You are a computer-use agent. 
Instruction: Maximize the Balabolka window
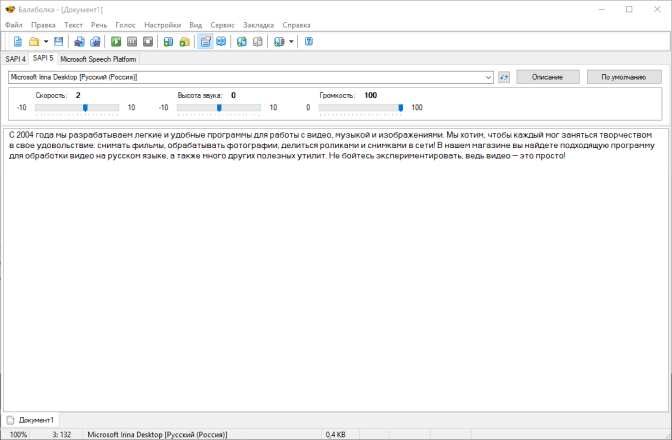629,9
